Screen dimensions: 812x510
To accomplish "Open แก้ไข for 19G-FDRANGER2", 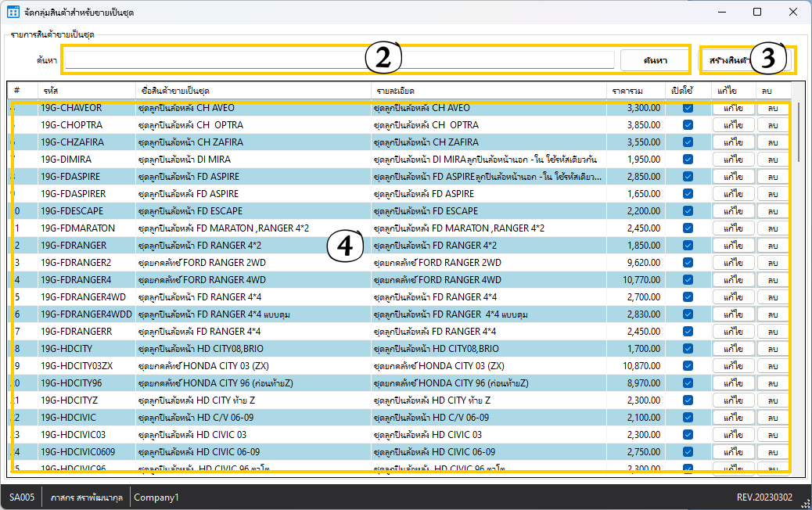I will point(733,263).
